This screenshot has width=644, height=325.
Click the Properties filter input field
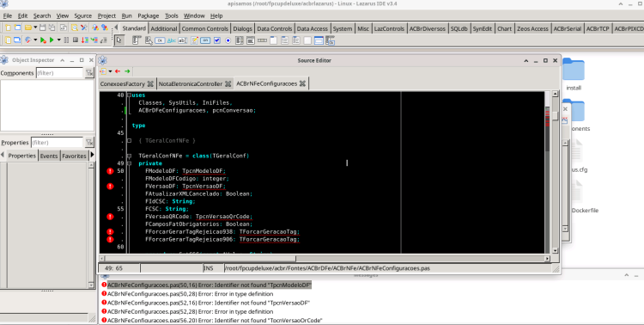click(x=57, y=143)
